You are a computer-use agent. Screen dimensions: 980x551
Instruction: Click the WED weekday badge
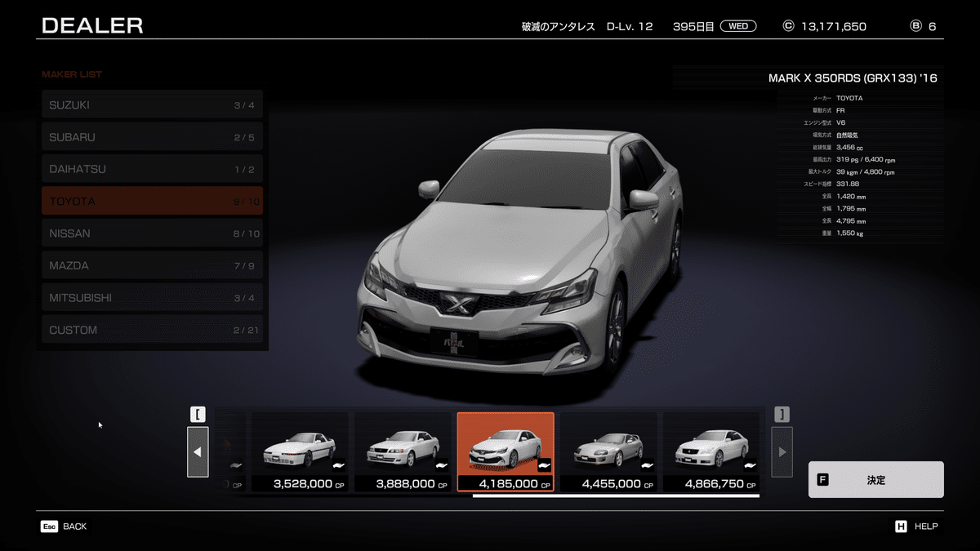click(x=737, y=26)
